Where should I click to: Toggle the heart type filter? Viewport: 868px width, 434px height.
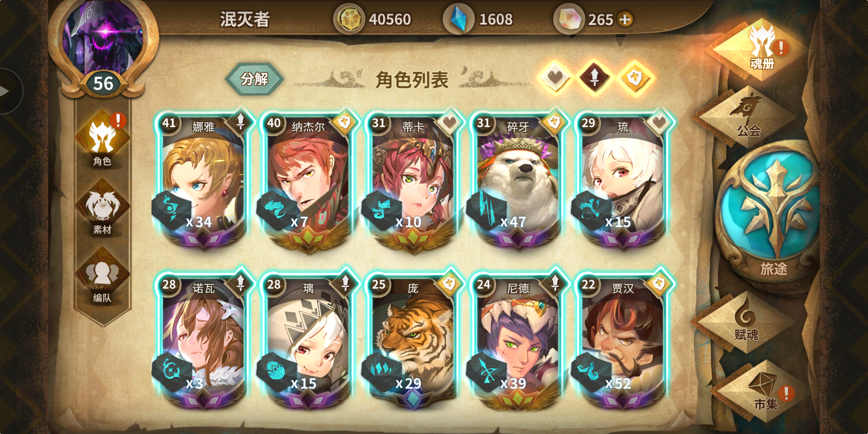555,77
